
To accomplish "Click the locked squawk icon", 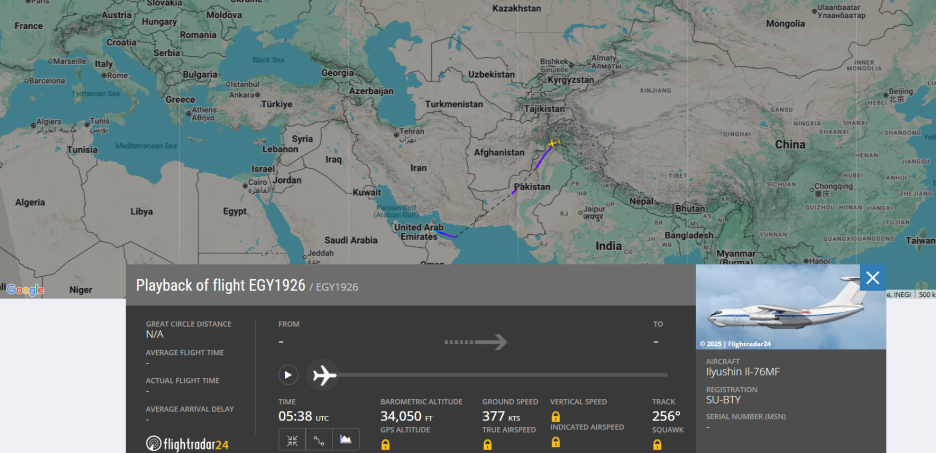I will [657, 445].
